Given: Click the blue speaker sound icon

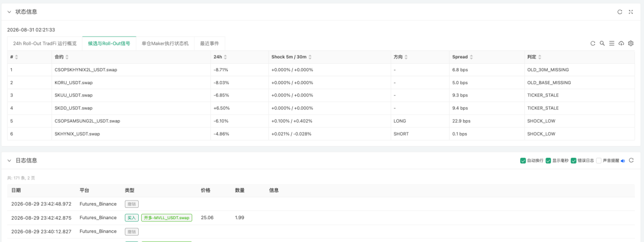Looking at the screenshot, I should coord(623,161).
